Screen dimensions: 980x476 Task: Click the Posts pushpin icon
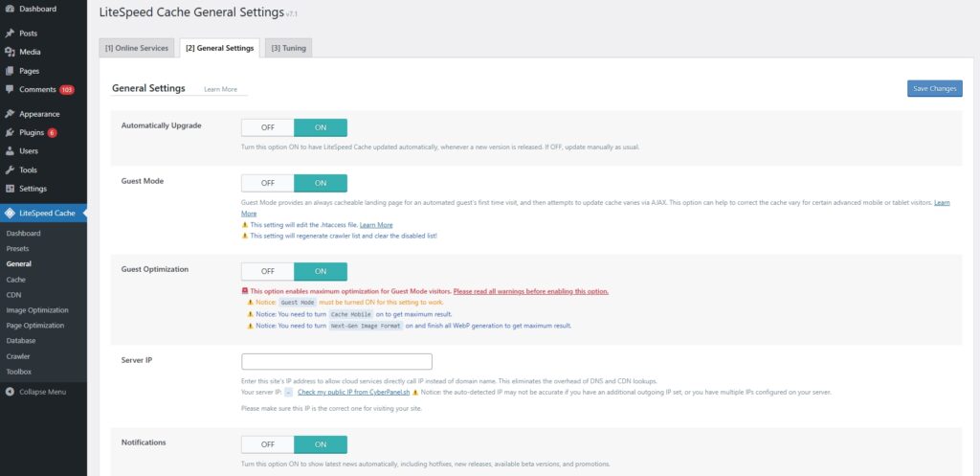[10, 34]
